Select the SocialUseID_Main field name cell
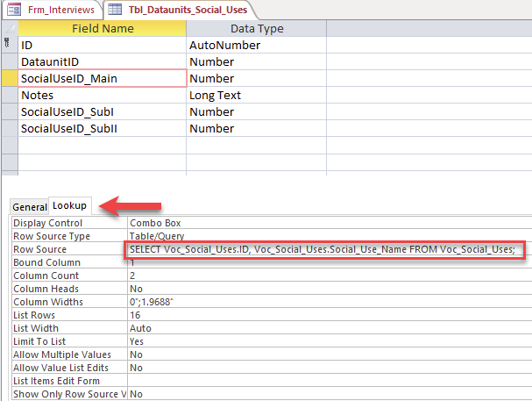532x401 pixels. coord(103,78)
